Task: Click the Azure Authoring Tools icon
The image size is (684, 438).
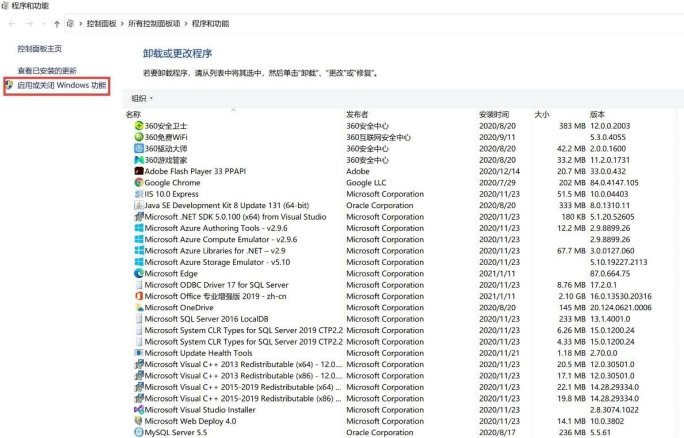Action: [139, 228]
